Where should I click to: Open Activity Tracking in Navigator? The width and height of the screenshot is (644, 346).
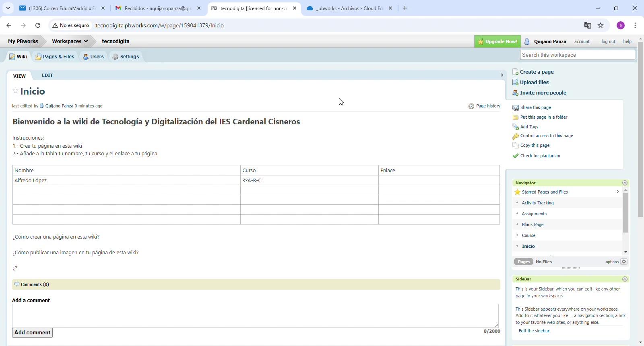[x=538, y=203]
